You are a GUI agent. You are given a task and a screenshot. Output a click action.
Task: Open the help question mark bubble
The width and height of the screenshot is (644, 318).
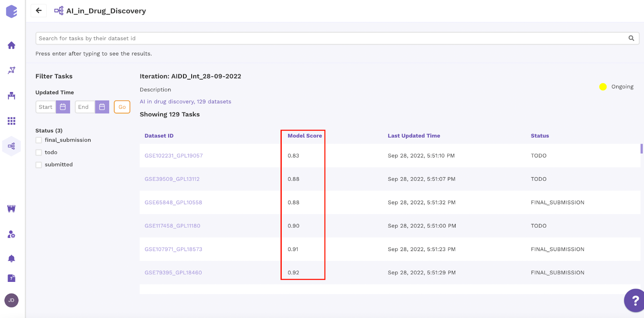point(635,300)
